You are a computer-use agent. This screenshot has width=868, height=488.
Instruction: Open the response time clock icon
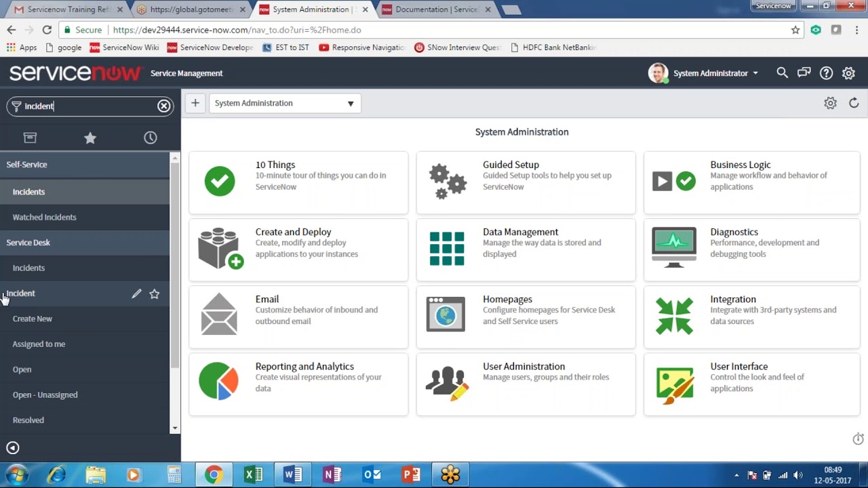click(858, 439)
